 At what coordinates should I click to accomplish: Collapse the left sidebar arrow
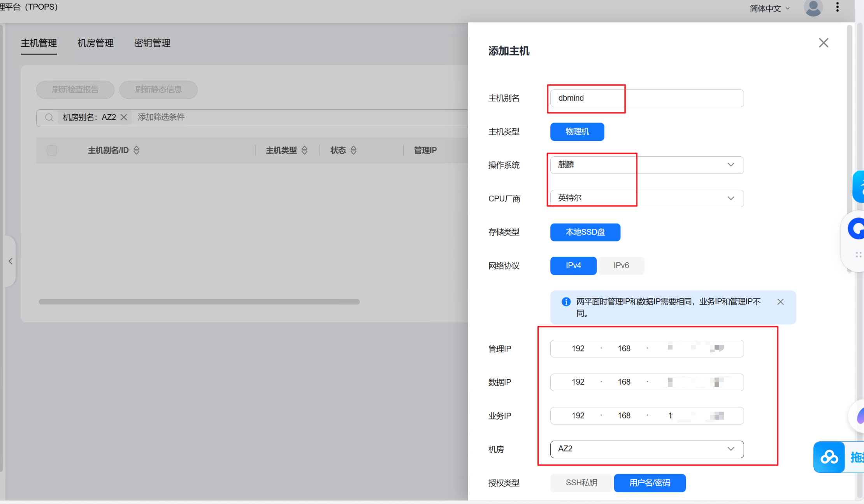[x=11, y=261]
